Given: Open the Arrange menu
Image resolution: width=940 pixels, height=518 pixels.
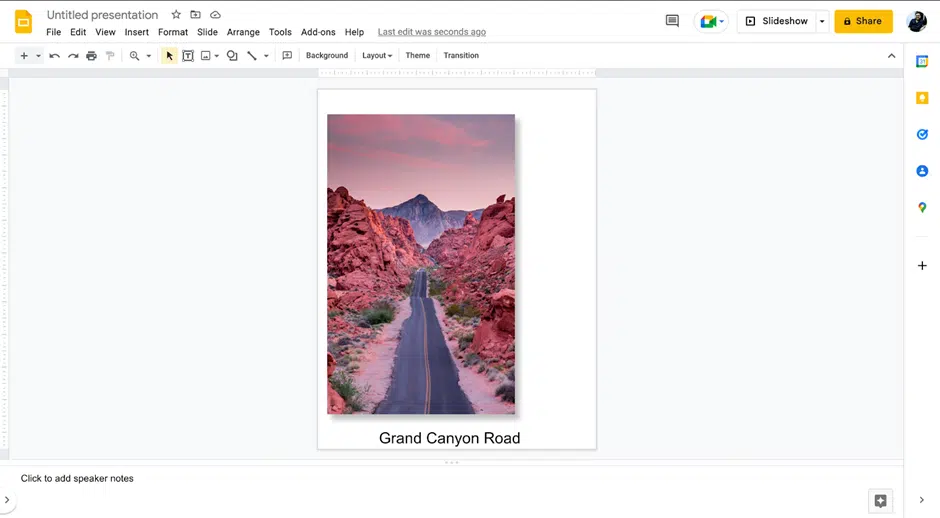Looking at the screenshot, I should pyautogui.click(x=243, y=32).
